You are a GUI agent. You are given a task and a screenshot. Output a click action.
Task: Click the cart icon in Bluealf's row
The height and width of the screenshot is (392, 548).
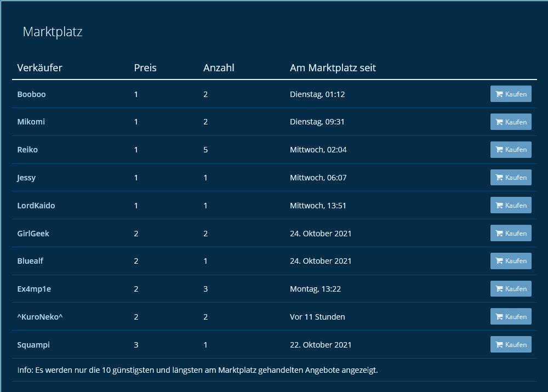(x=499, y=262)
